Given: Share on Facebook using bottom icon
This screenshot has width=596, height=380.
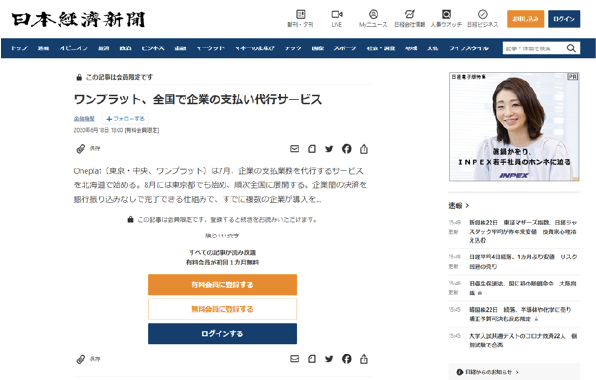Looking at the screenshot, I should [x=347, y=359].
